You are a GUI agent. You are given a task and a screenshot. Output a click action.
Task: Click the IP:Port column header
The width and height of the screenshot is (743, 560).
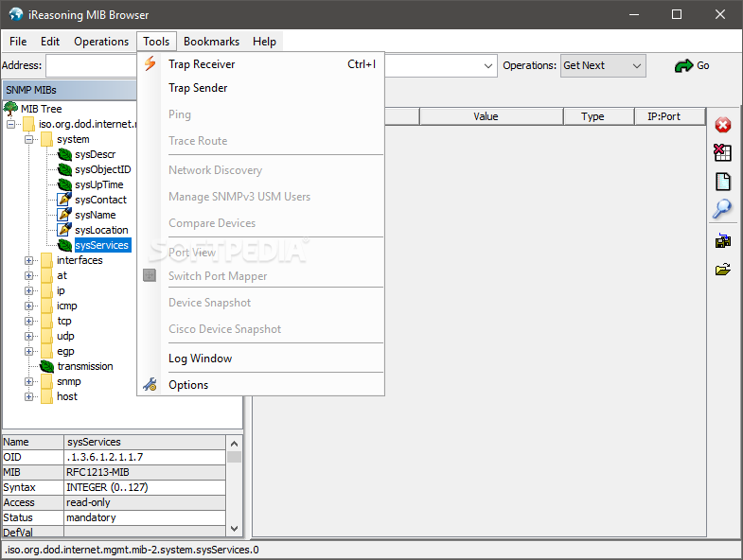pos(670,116)
